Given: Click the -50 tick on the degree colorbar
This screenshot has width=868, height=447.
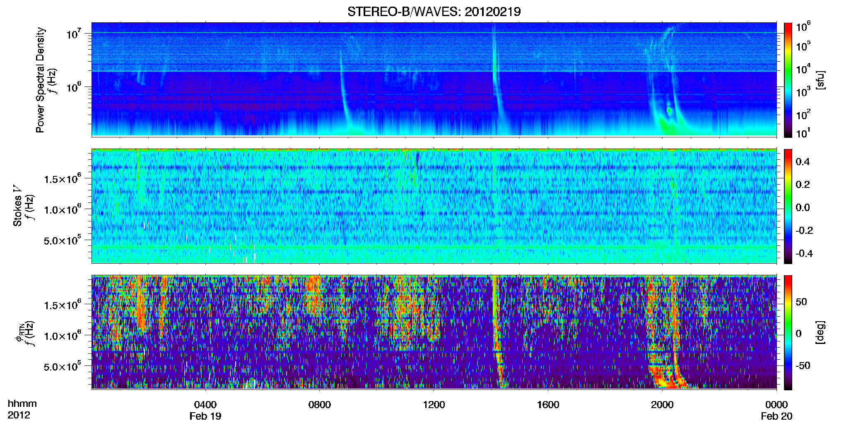Looking at the screenshot, I should pos(803,365).
